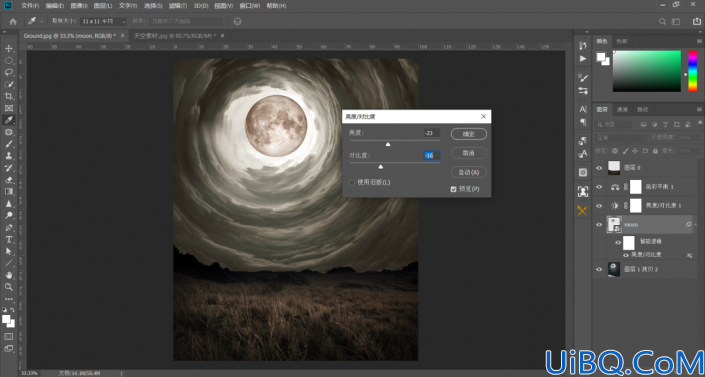Viewport: 705px width, 377px height.
Task: Select the Crop tool
Action: 9,96
